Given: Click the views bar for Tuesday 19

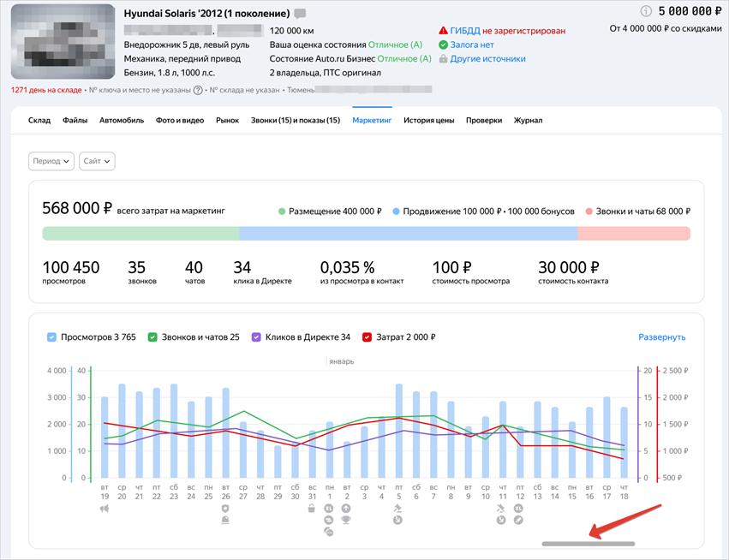Looking at the screenshot, I should pyautogui.click(x=105, y=438).
